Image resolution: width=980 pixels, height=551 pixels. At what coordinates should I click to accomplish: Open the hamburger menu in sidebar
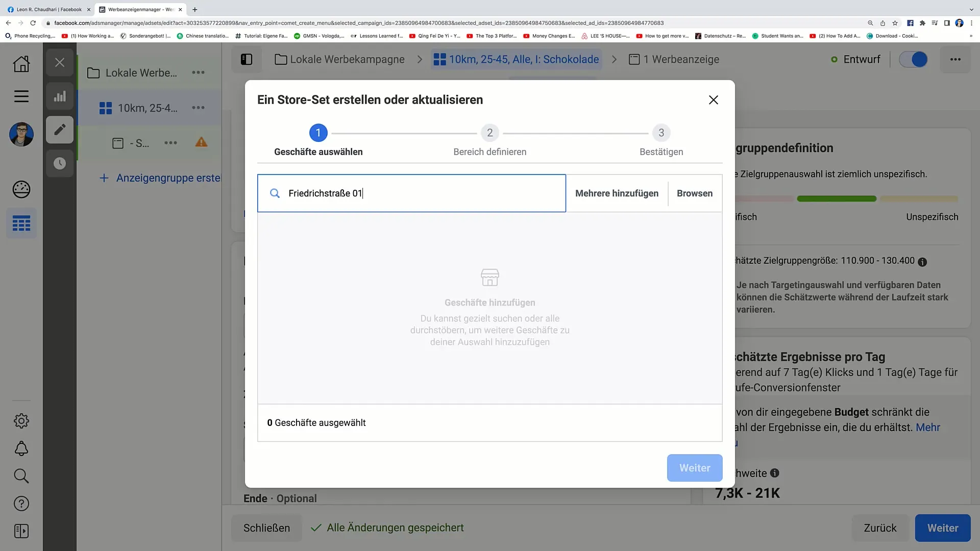tap(21, 96)
